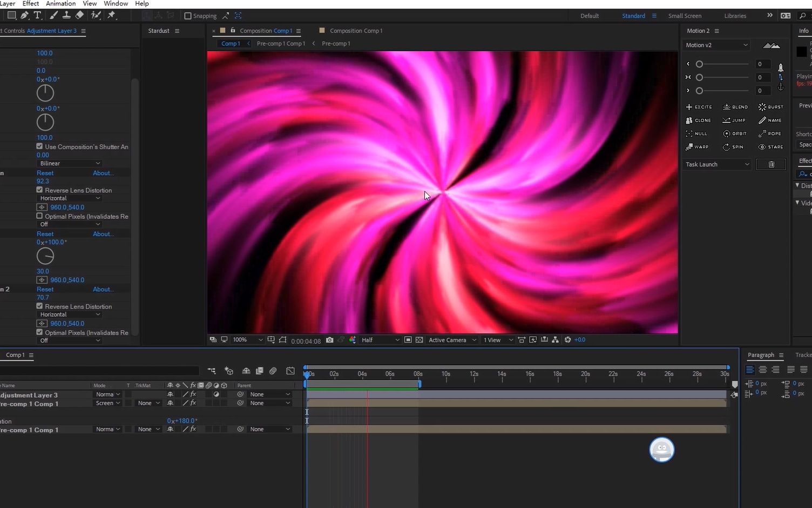Uncheck first Reverse Lens Distortion checkbox

tap(39, 190)
